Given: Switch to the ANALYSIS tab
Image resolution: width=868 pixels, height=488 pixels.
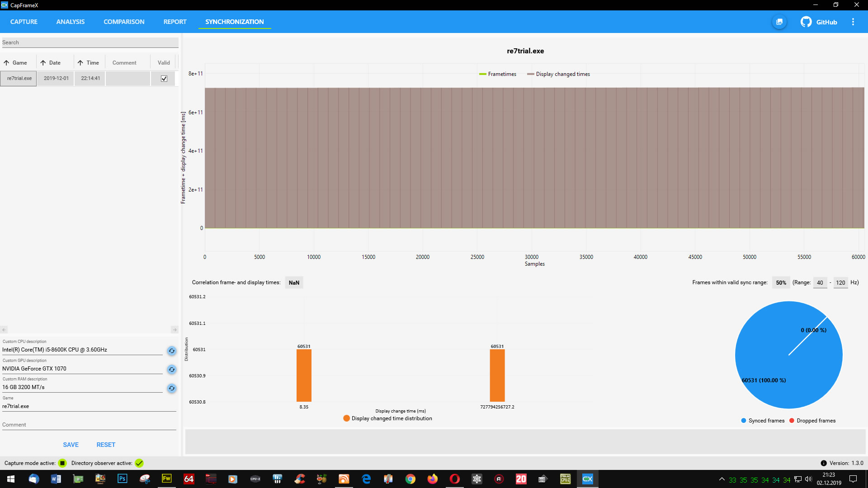Looking at the screenshot, I should pyautogui.click(x=70, y=22).
